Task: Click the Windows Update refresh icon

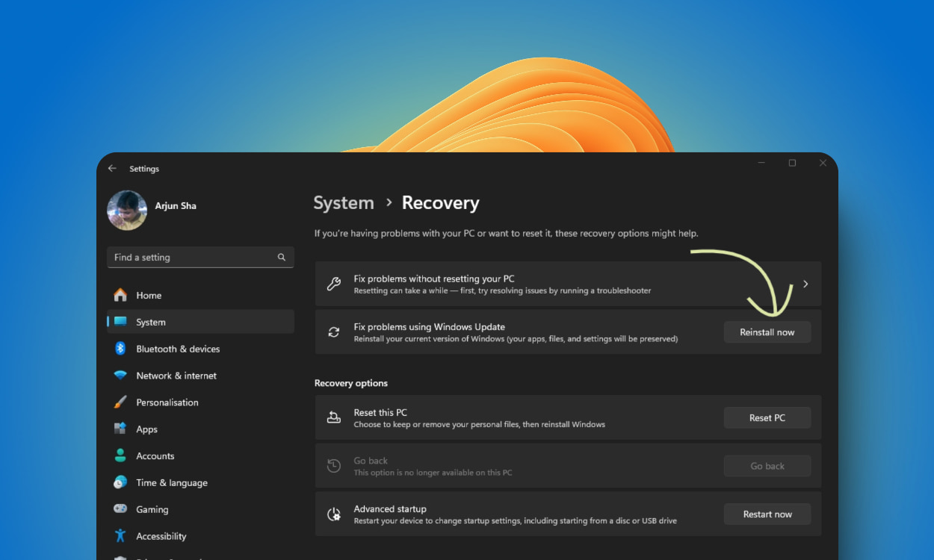Action: tap(334, 332)
